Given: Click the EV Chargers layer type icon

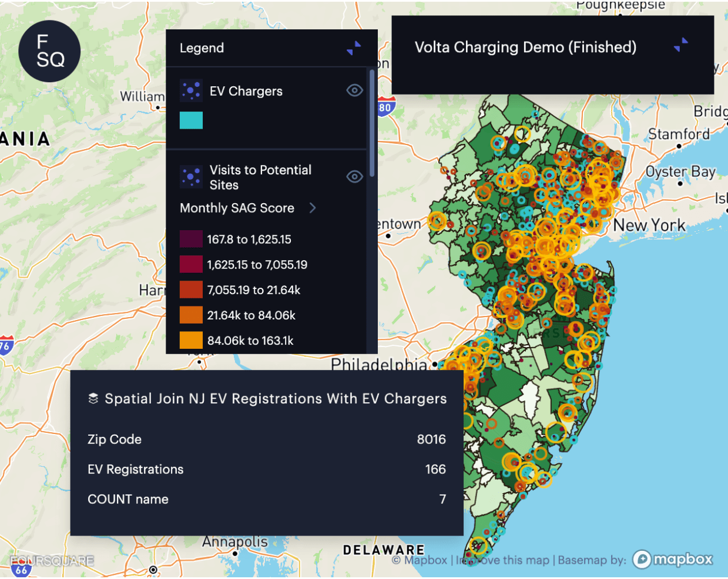Looking at the screenshot, I should [x=191, y=90].
